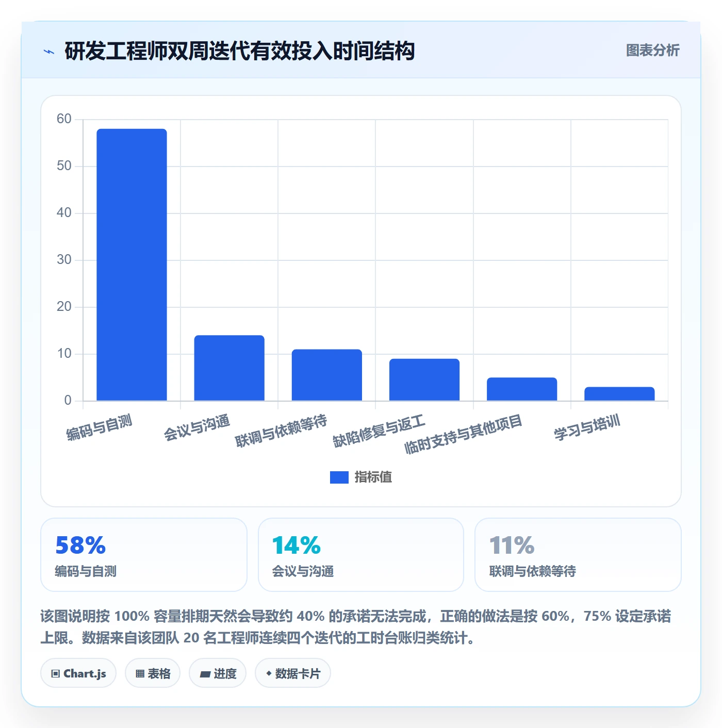Select the 数据卡片 tag
Image resolution: width=722 pixels, height=728 pixels.
(x=293, y=673)
